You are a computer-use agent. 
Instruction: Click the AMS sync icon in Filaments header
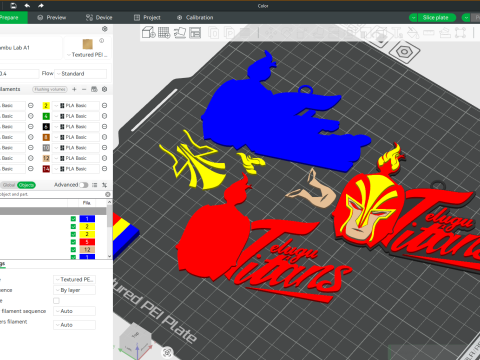94,89
